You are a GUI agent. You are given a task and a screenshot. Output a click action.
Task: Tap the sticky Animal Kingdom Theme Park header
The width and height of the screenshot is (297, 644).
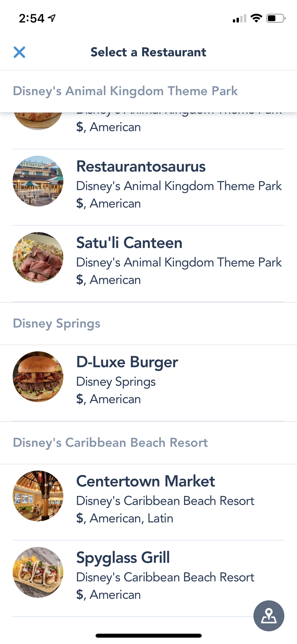pos(125,91)
